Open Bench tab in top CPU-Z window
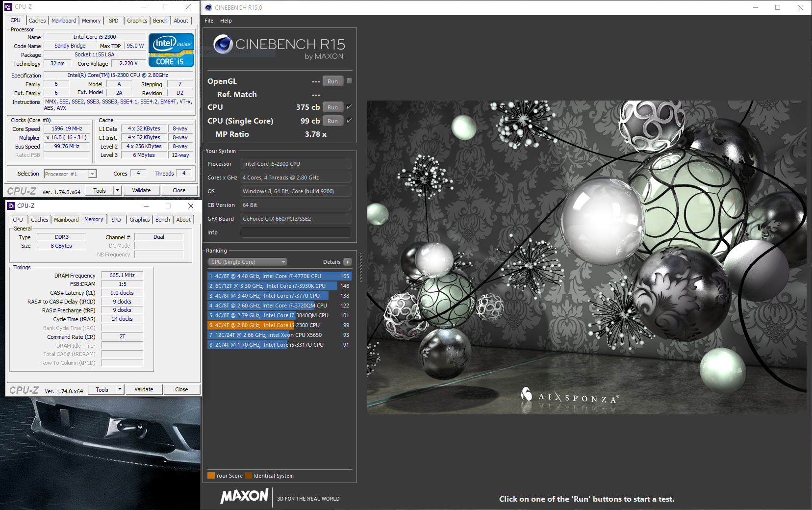 click(x=160, y=21)
